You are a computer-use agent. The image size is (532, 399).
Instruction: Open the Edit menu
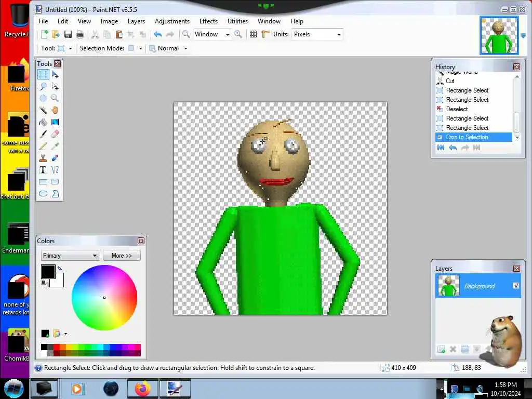(63, 21)
